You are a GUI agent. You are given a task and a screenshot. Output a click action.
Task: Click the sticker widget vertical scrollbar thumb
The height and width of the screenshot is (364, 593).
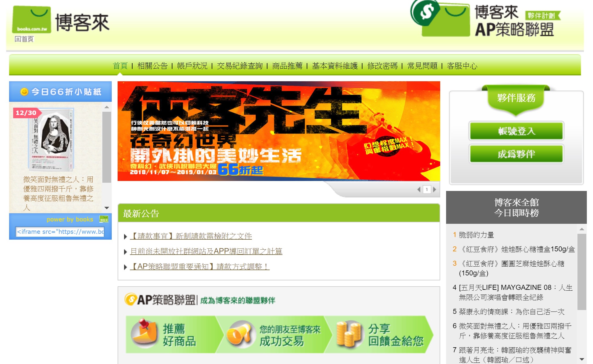coord(107,147)
